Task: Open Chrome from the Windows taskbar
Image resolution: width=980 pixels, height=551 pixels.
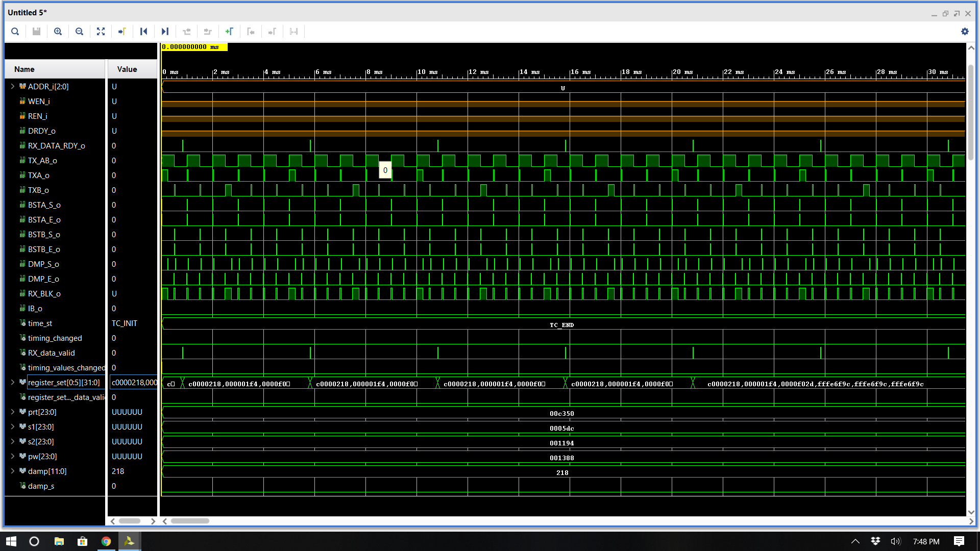Action: pos(106,541)
